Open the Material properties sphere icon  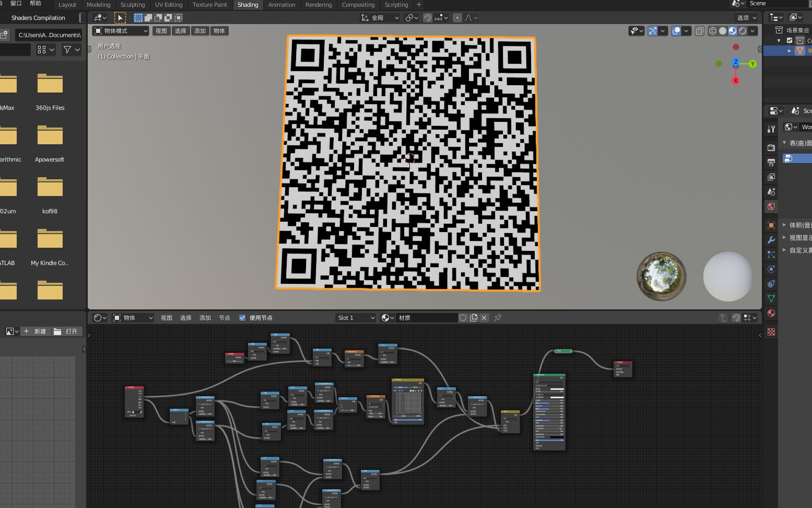(771, 313)
